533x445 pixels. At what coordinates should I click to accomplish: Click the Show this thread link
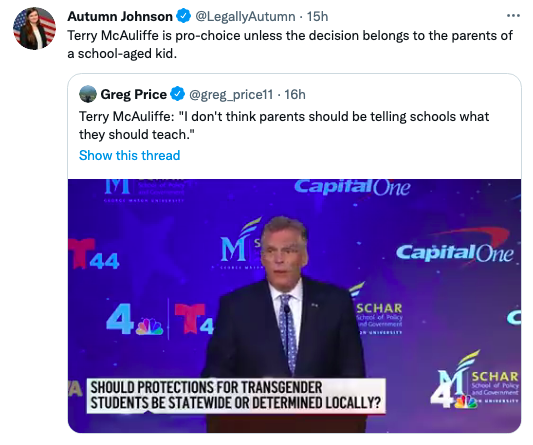point(130,155)
